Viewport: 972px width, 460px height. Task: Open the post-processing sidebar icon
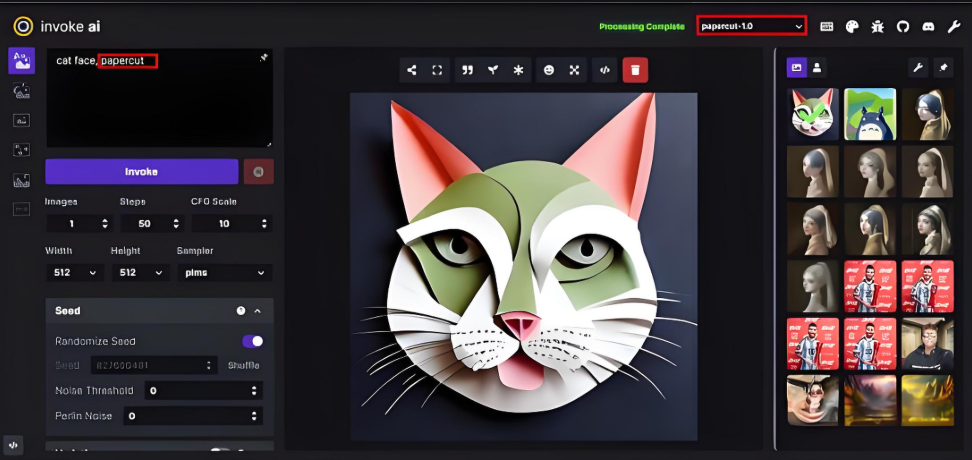coord(21,180)
